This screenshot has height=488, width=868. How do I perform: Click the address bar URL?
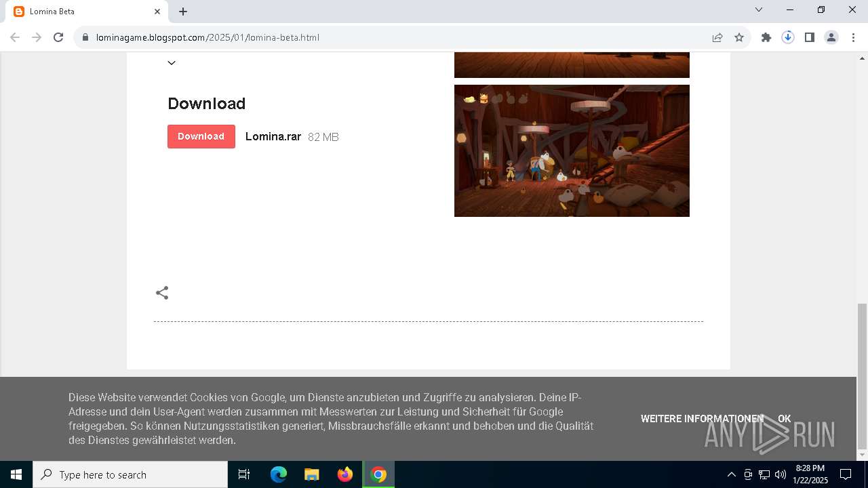[208, 37]
